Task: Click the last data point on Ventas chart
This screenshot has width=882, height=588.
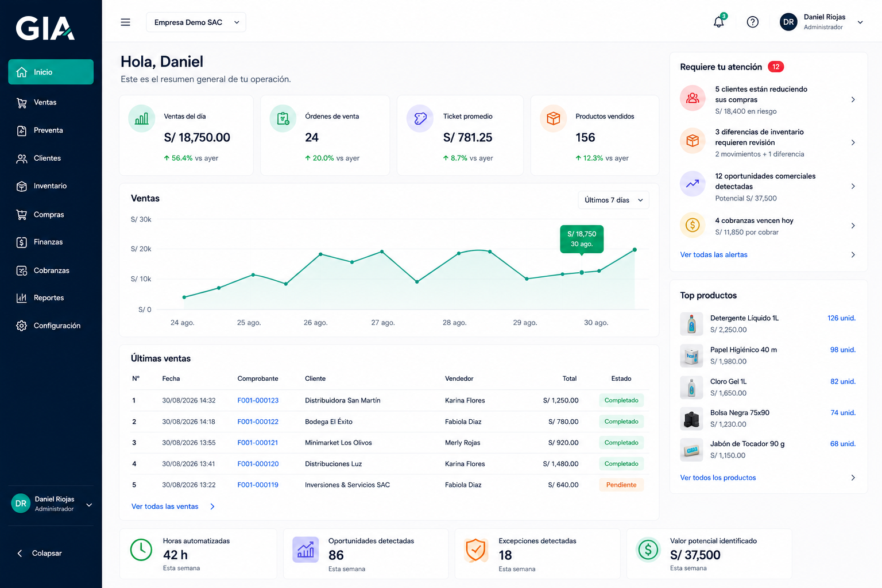Action: [635, 250]
